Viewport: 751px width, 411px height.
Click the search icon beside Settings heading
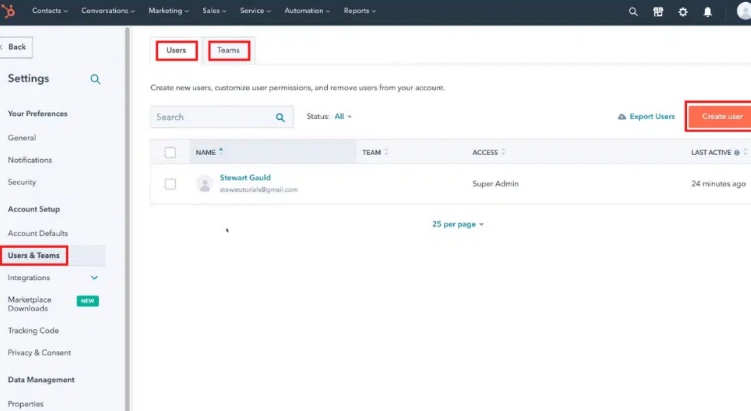click(95, 79)
